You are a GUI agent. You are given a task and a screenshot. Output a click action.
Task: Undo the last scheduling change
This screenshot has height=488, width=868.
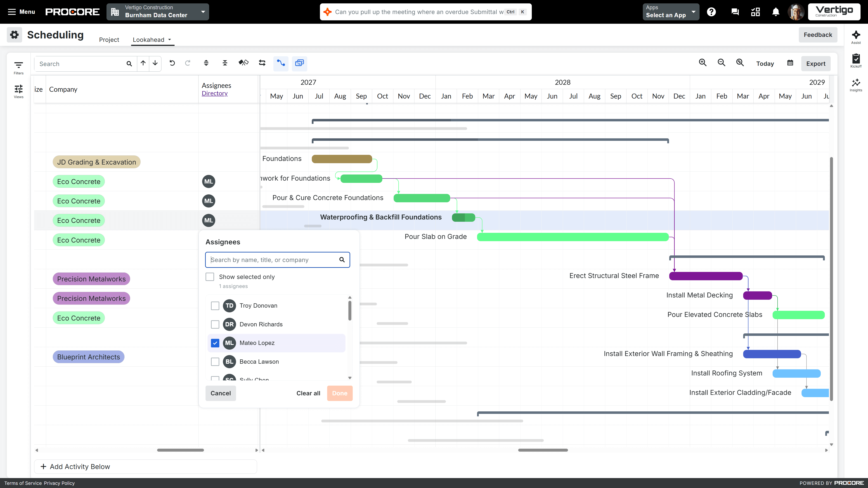pyautogui.click(x=172, y=63)
